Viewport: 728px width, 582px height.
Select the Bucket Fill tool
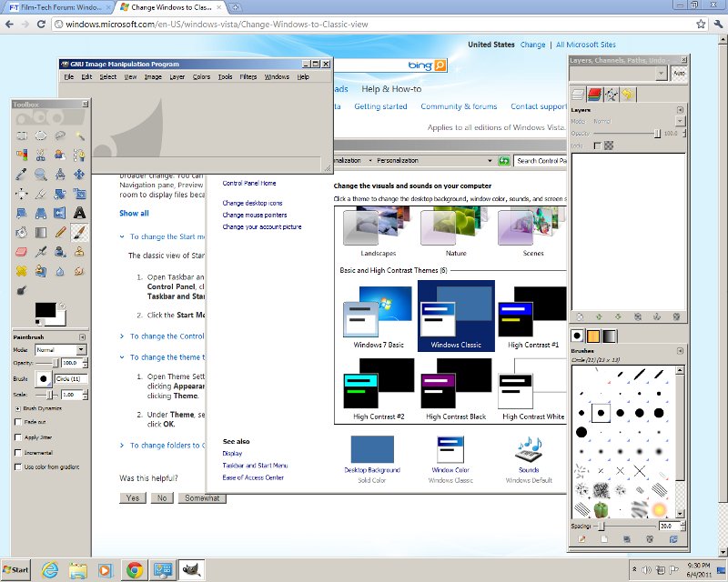22,232
